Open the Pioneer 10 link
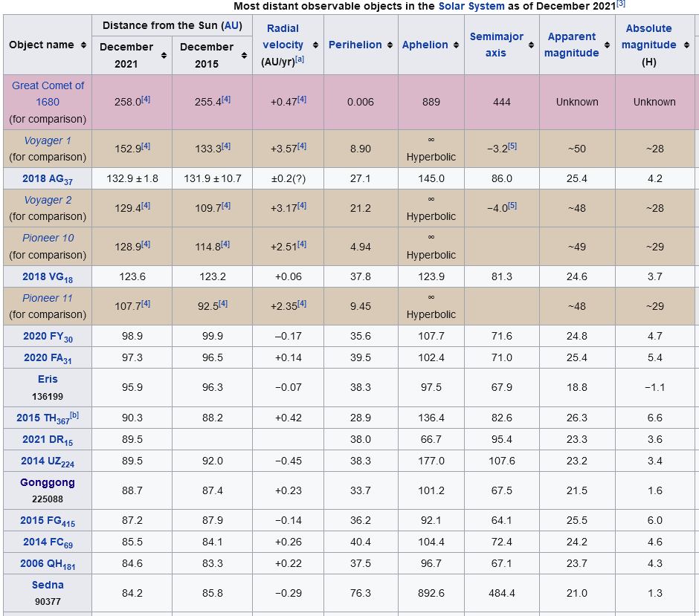The height and width of the screenshot is (616, 699). pos(48,238)
